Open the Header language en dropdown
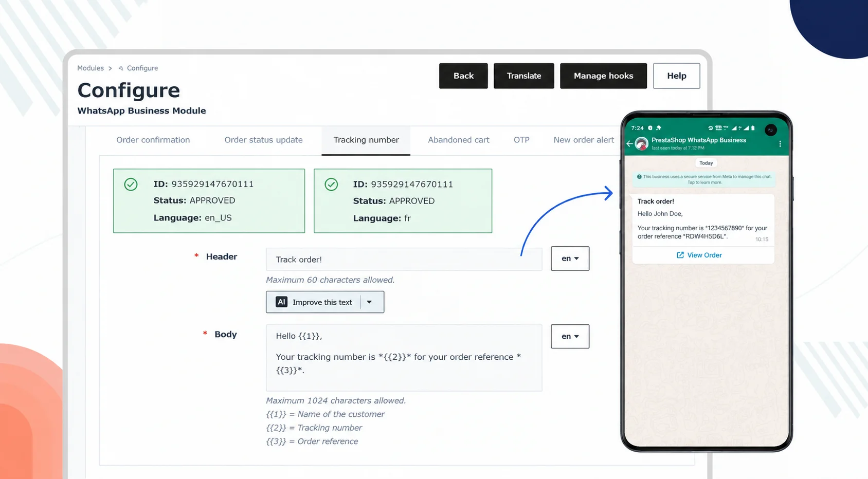Screen dimensions: 868x479 570,259
